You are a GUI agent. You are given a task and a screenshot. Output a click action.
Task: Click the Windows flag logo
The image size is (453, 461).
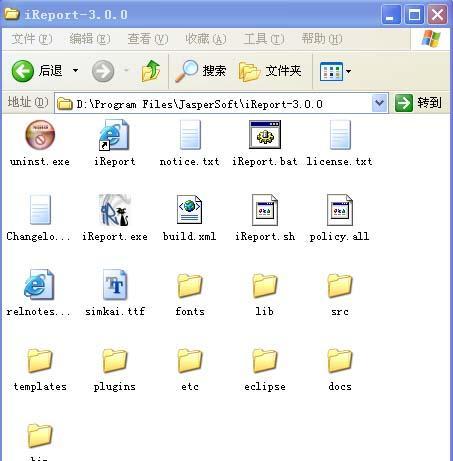pyautogui.click(x=431, y=39)
